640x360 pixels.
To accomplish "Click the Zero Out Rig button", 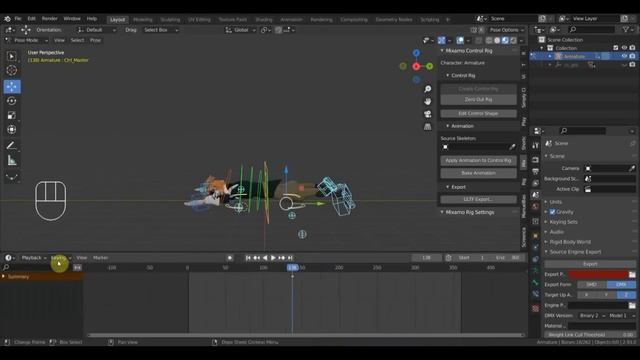I will [x=478, y=100].
